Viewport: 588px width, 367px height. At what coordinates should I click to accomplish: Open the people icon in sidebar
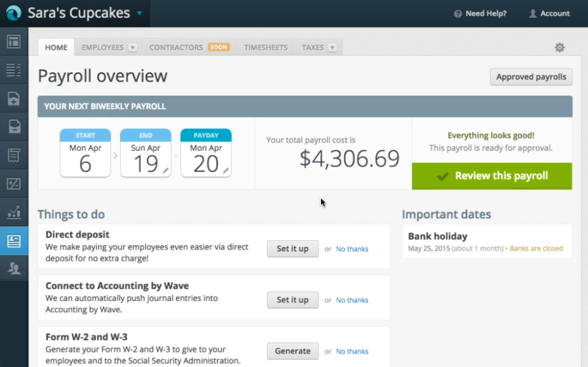[14, 268]
